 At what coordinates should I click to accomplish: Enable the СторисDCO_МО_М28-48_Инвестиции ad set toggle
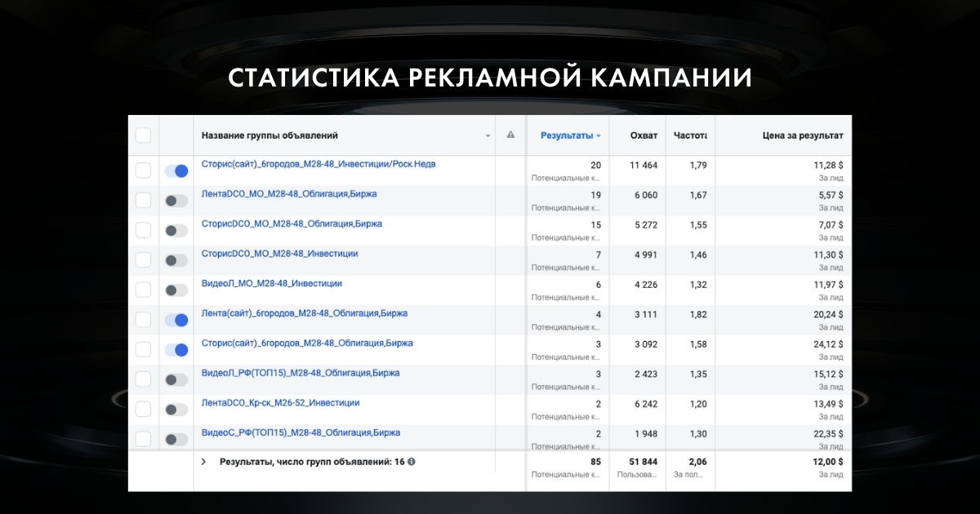click(176, 260)
